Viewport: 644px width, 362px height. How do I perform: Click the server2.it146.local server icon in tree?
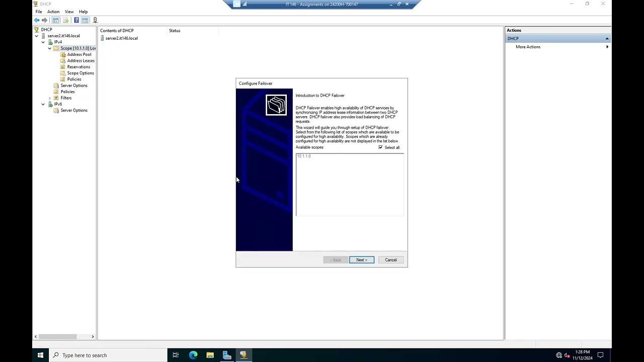tap(43, 36)
